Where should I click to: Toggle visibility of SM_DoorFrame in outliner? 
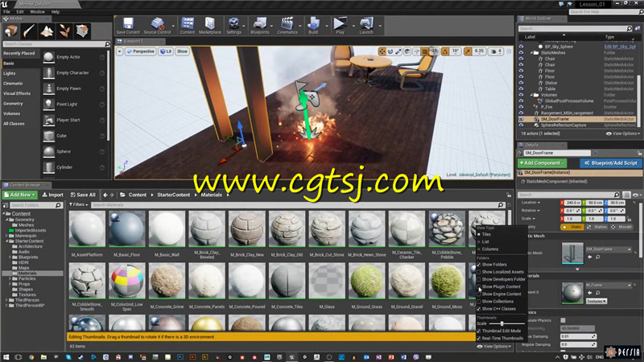(521, 119)
